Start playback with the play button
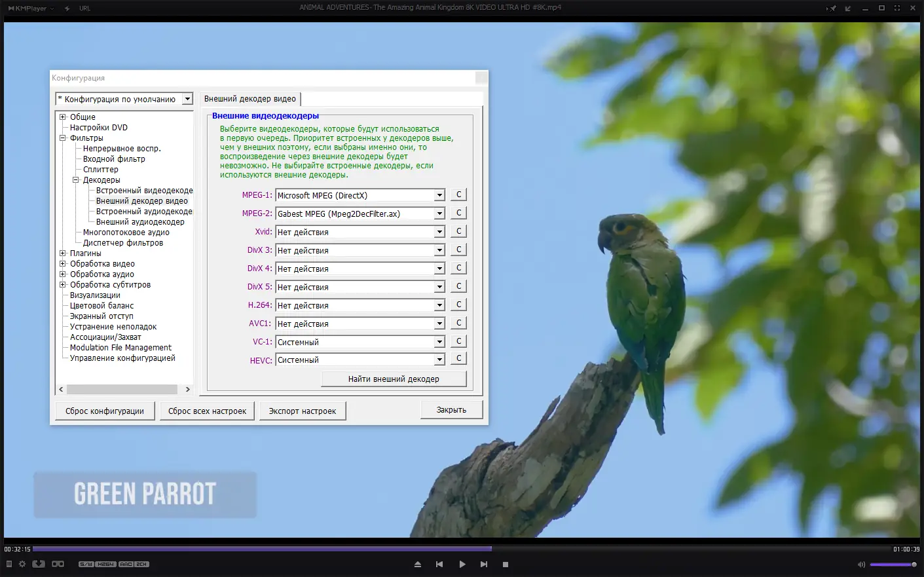The image size is (924, 577). (x=462, y=564)
